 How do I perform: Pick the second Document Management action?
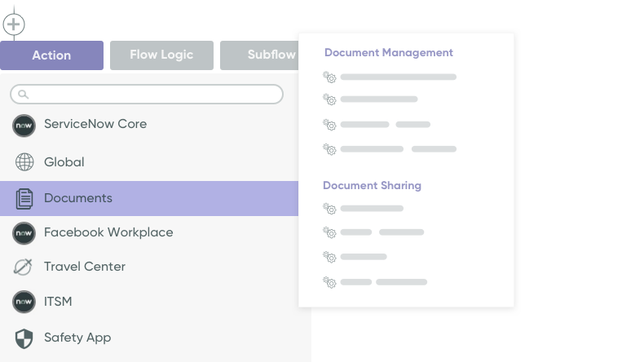378,99
